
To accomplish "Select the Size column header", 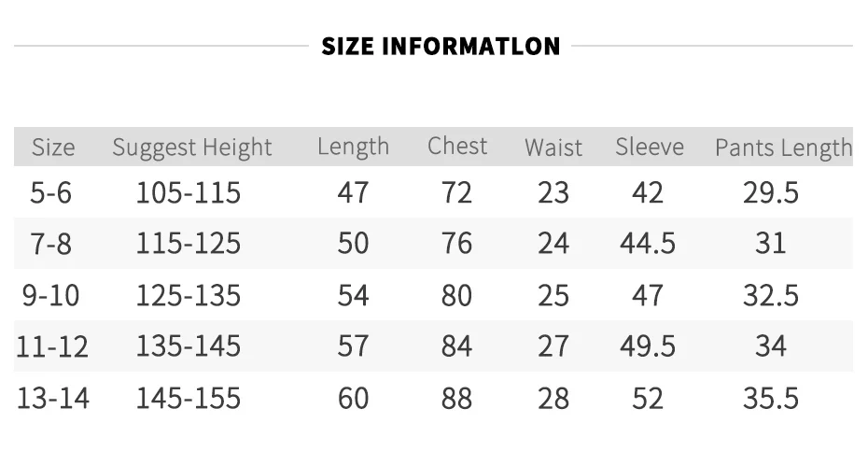I will pos(53,148).
